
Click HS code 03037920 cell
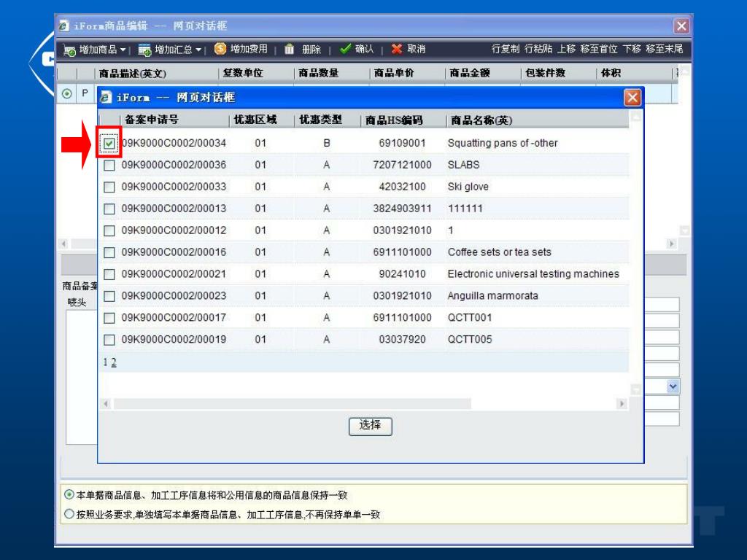click(402, 340)
